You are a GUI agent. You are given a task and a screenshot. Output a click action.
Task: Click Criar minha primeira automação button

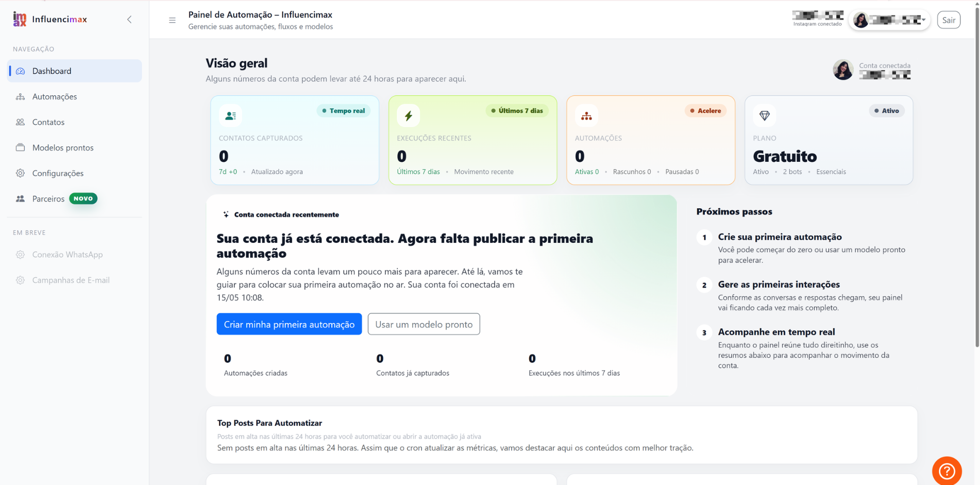coord(289,324)
